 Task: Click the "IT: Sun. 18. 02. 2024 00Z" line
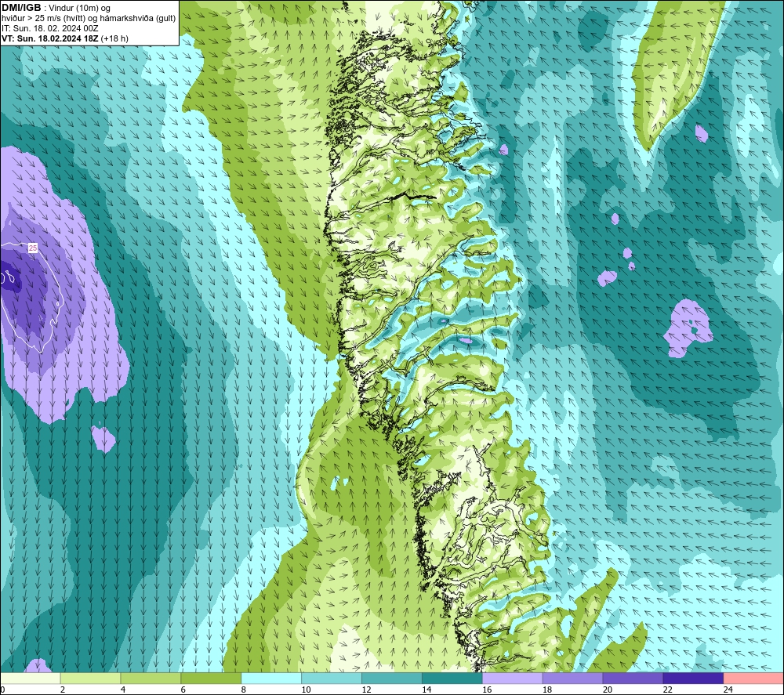tap(50, 28)
